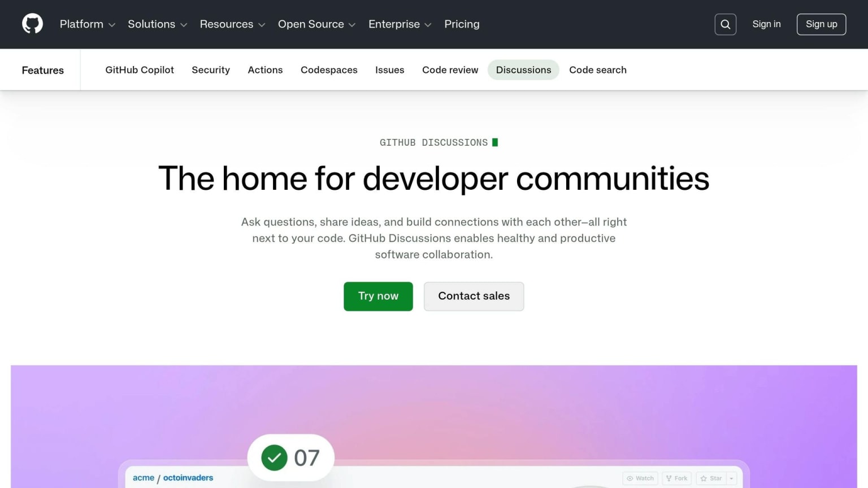Select the Issues tab
Screen dimensions: 868x488
coord(390,70)
